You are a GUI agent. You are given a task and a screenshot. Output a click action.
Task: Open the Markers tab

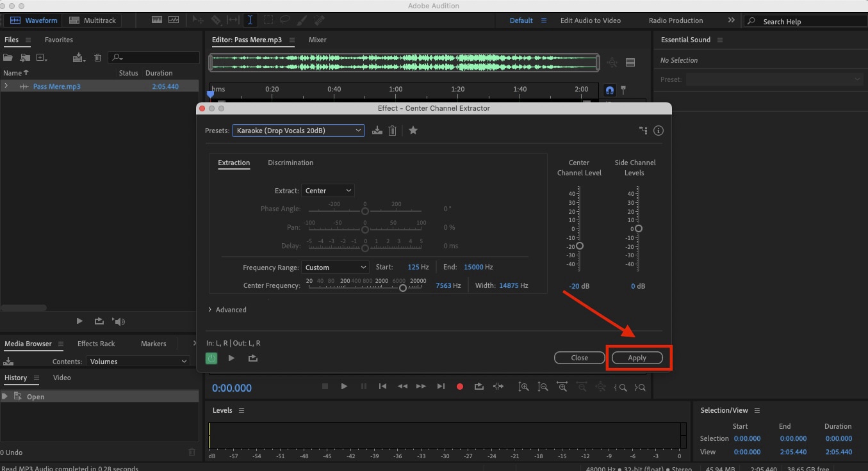[x=153, y=344]
